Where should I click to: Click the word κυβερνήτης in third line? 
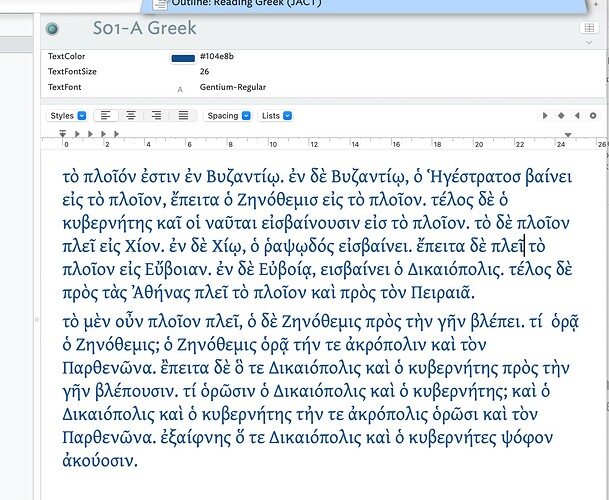pyautogui.click(x=108, y=223)
